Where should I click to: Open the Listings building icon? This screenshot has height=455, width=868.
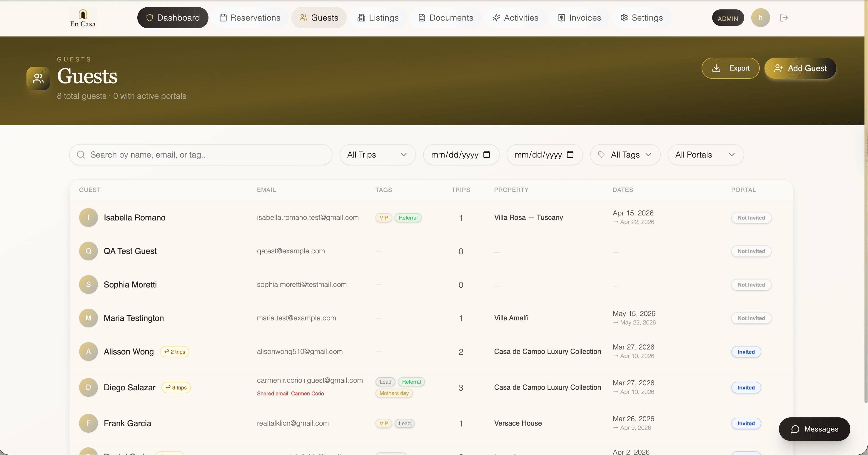pyautogui.click(x=361, y=18)
